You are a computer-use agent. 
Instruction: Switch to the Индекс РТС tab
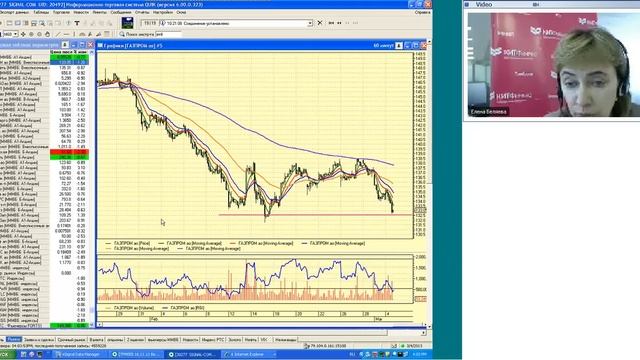213,340
